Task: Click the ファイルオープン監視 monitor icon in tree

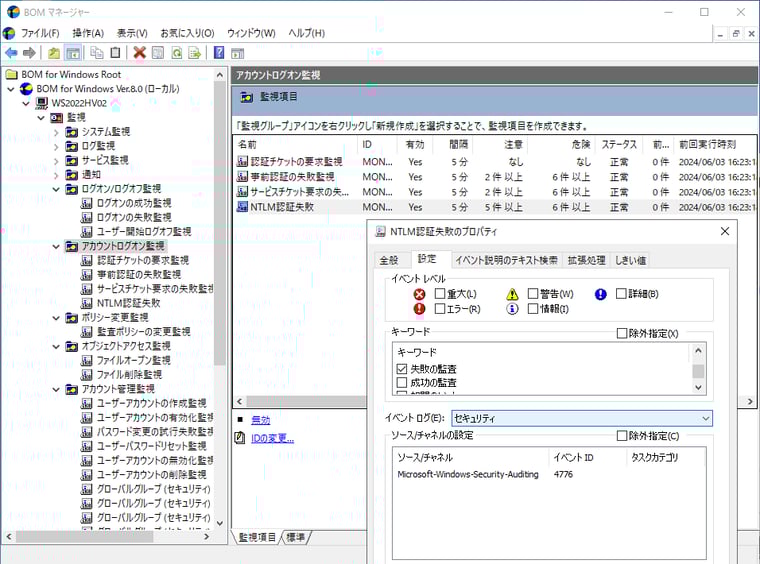Action: tap(87, 360)
